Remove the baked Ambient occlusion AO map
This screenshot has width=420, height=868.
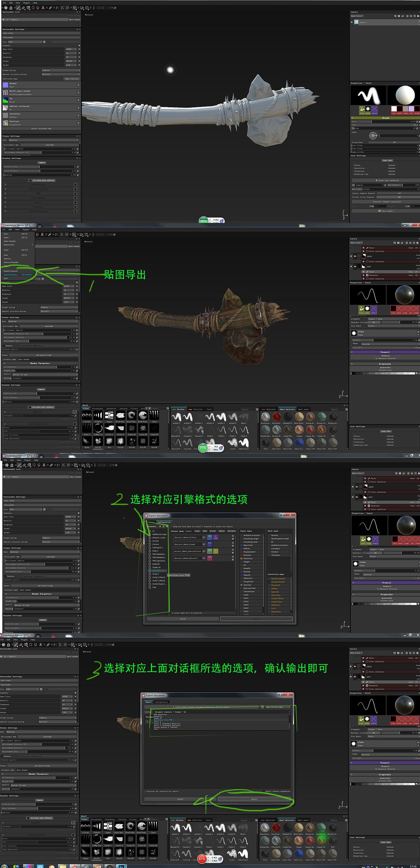[78, 108]
